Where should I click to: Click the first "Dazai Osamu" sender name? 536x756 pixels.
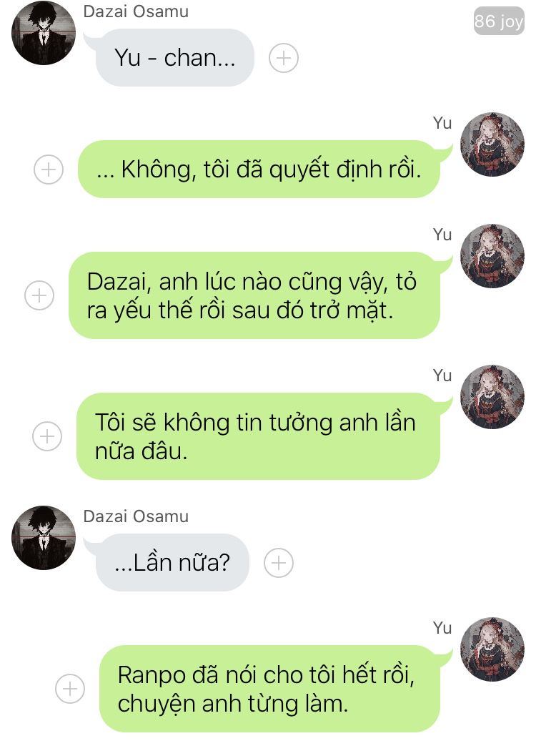coord(136,11)
